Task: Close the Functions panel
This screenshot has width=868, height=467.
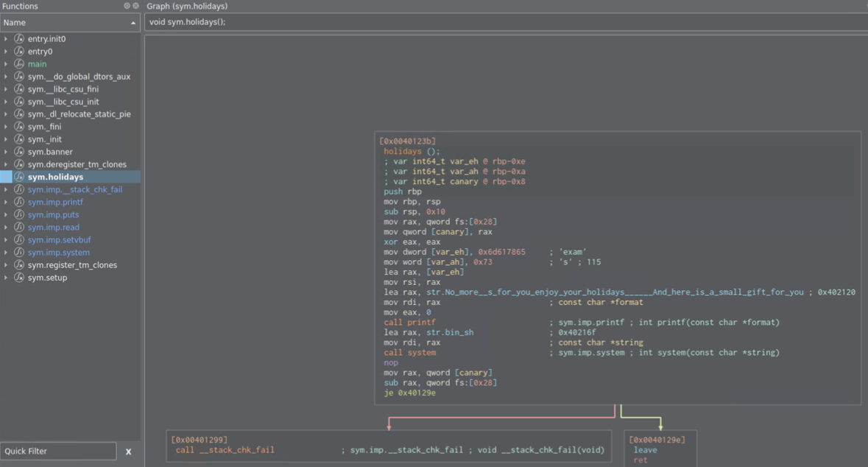Action: point(135,6)
